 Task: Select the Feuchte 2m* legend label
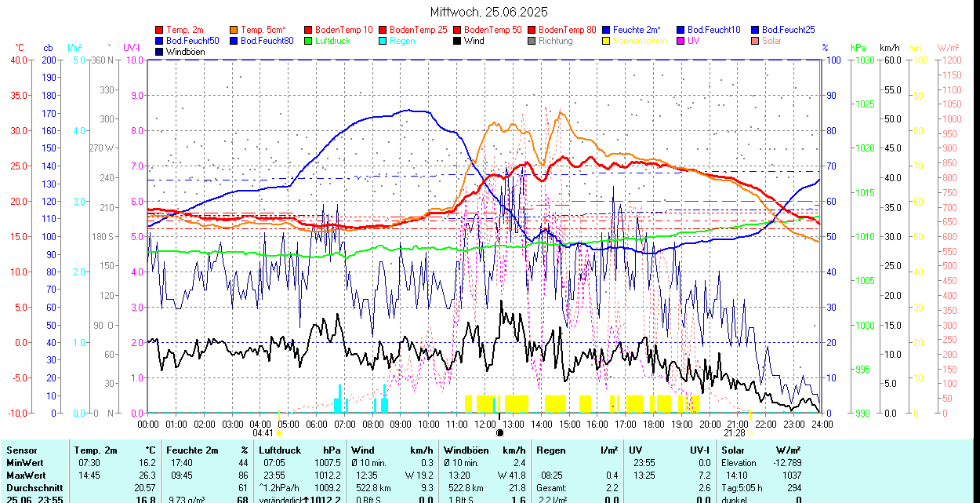637,30
